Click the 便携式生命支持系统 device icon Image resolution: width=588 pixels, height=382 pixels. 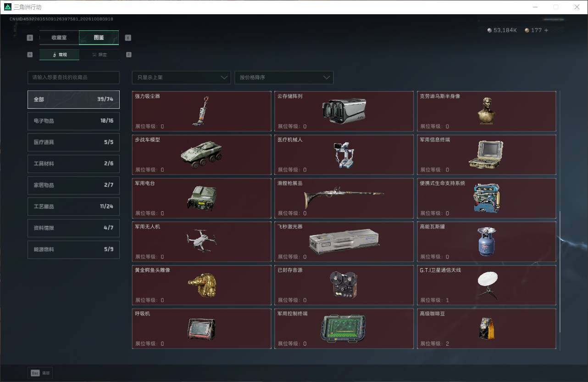(x=486, y=198)
